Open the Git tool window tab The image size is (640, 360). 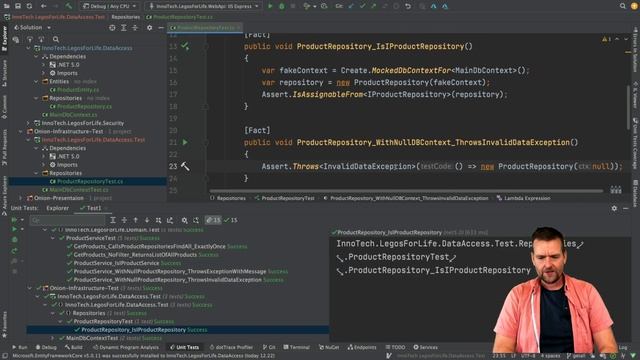(269, 347)
